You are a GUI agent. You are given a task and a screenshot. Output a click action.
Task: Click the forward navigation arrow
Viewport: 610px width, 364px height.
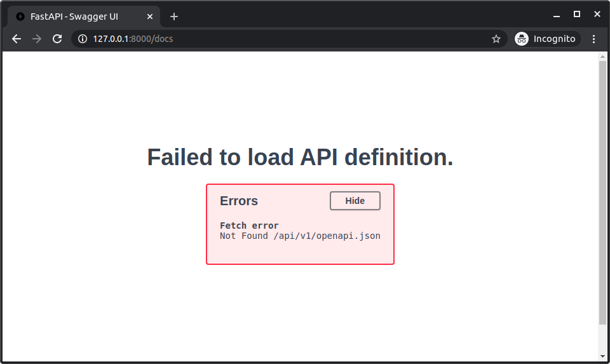[x=37, y=39]
